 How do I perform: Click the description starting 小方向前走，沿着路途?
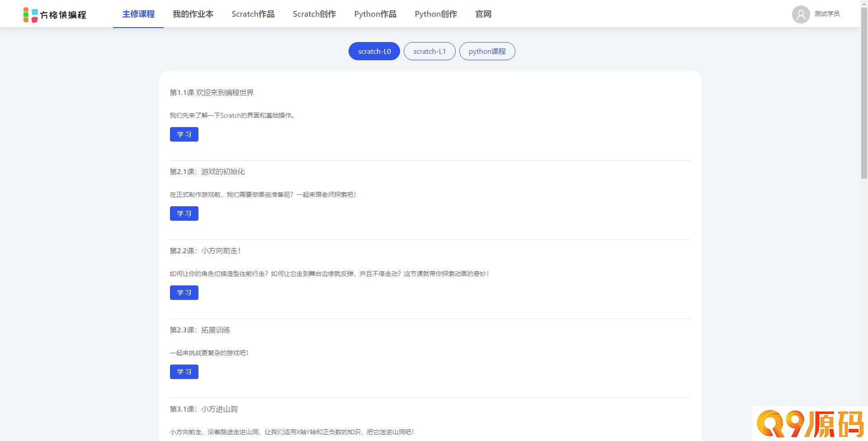(x=292, y=432)
